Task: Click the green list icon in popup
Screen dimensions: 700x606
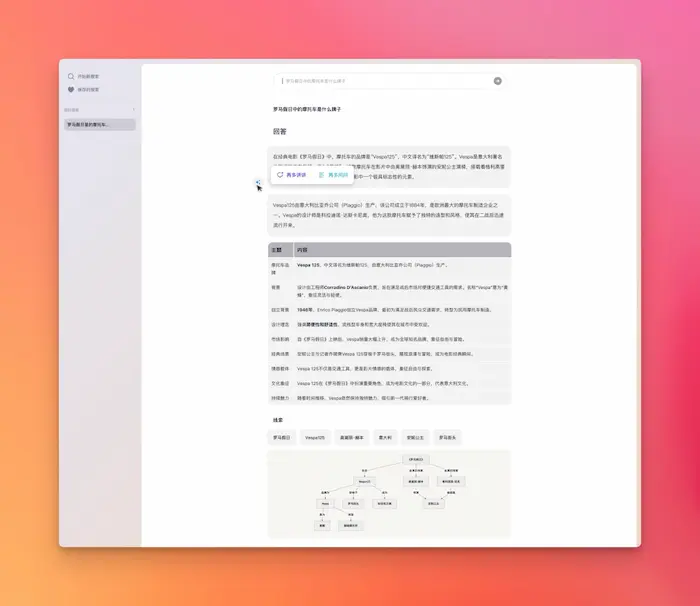Action: 321,175
